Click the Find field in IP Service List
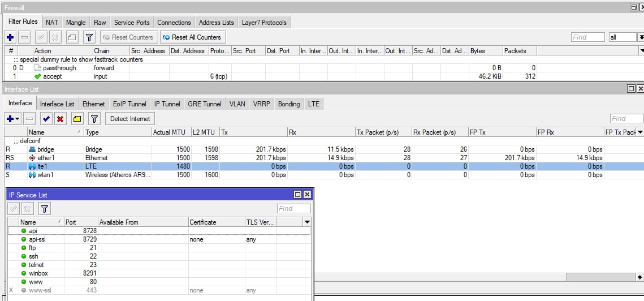 [293, 208]
